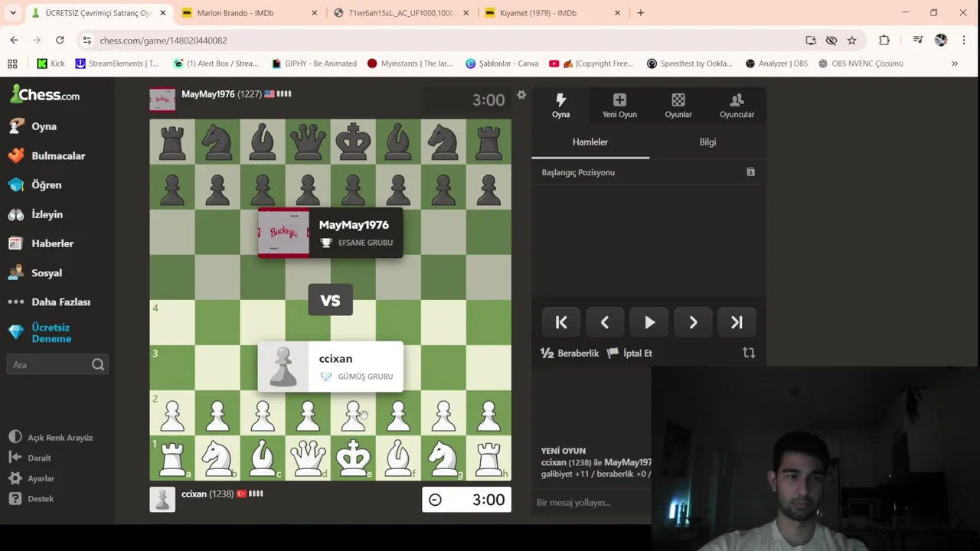Jump to last move button

pyautogui.click(x=737, y=323)
